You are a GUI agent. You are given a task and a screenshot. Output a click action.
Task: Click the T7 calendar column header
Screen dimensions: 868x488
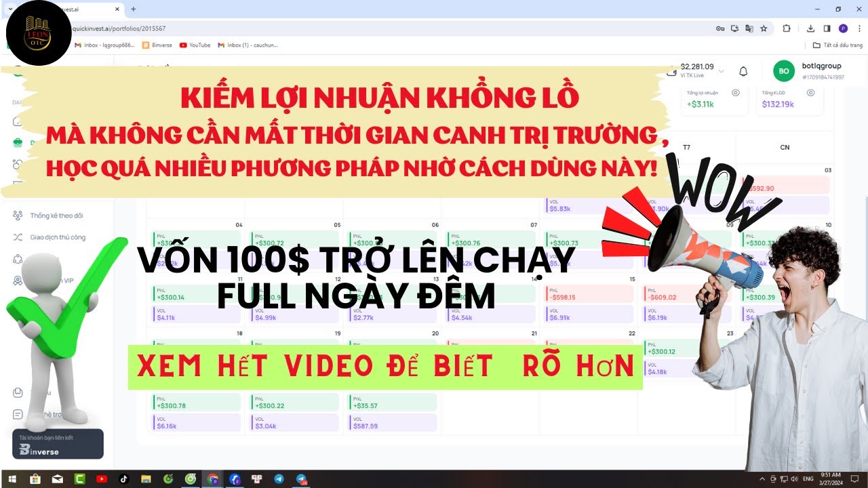(686, 147)
